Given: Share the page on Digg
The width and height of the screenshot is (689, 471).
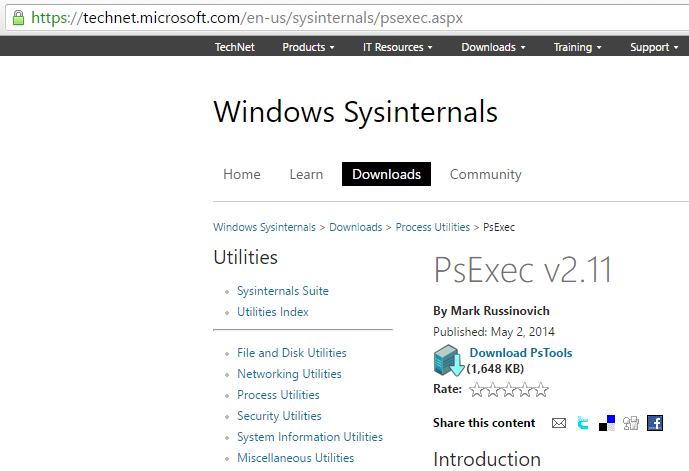Looking at the screenshot, I should [x=631, y=423].
